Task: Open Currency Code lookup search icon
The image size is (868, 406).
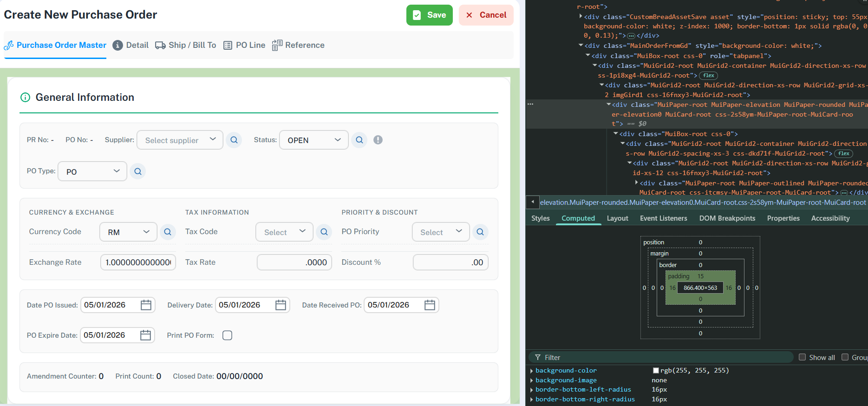Action: point(168,232)
